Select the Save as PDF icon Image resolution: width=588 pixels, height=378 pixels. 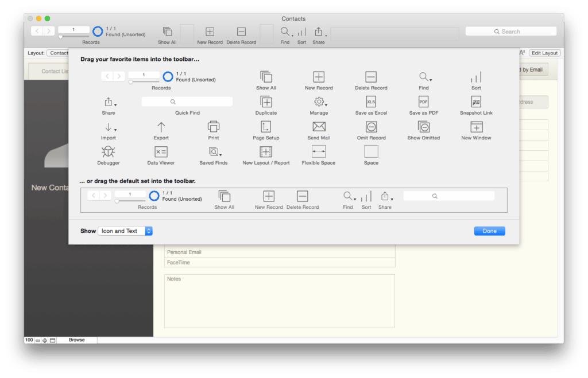(x=423, y=102)
